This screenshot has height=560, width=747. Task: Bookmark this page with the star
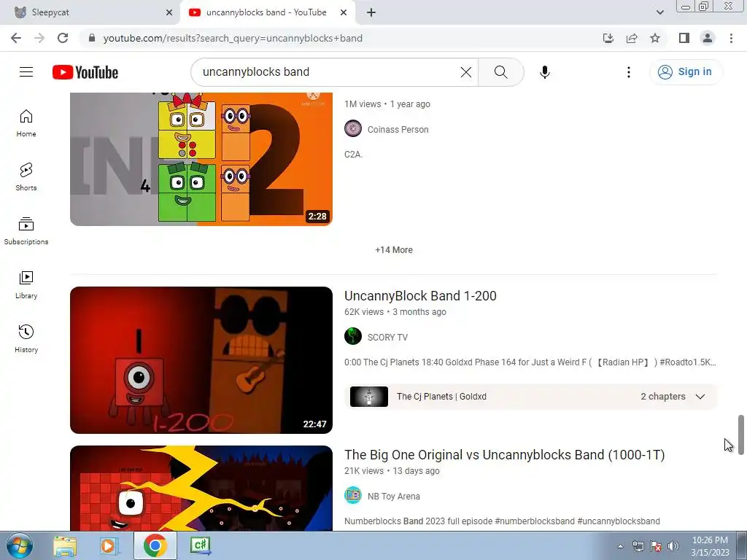click(x=655, y=38)
